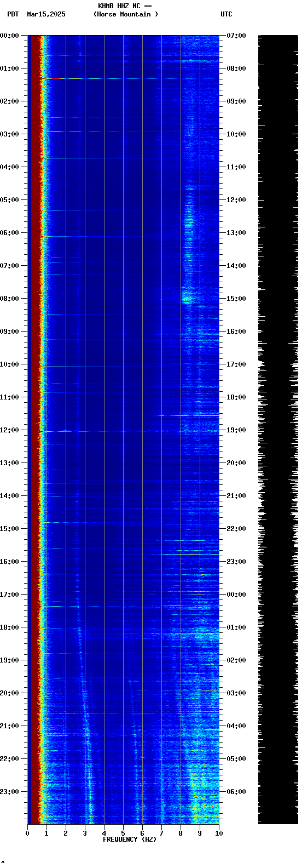Click '13:00' on the UTC time axis
The height and width of the screenshot is (868, 302).
236,233
